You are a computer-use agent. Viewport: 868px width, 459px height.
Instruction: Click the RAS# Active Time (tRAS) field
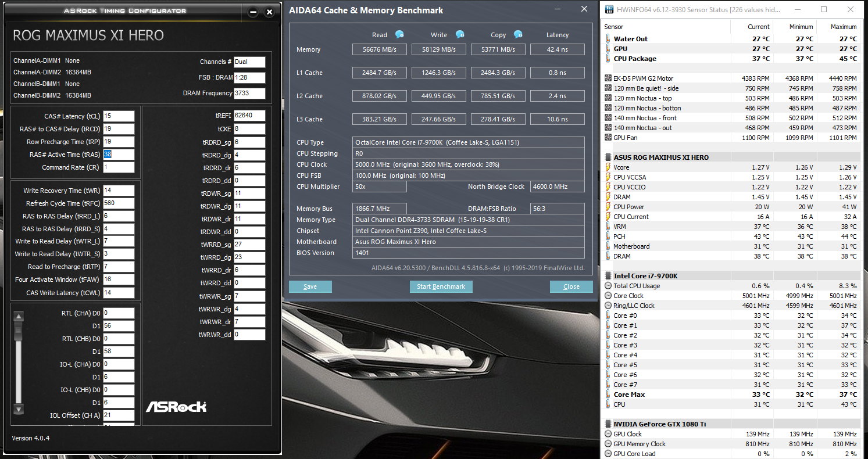pos(119,155)
